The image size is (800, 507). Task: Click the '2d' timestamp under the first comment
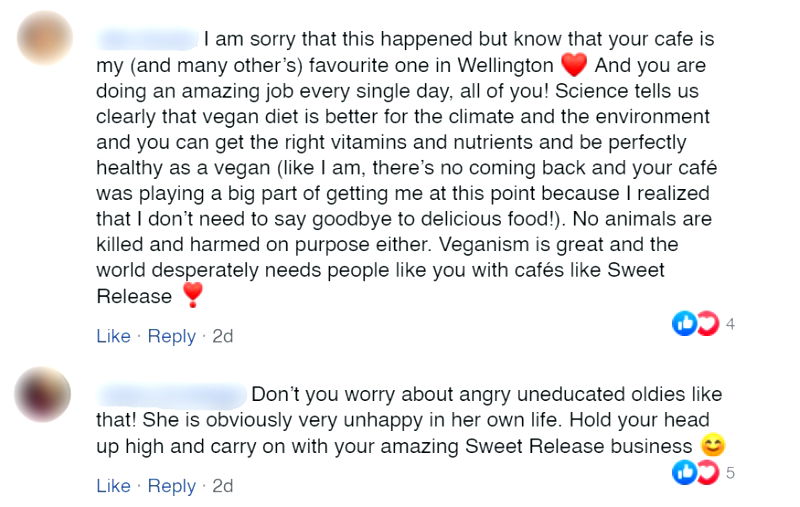tap(222, 336)
